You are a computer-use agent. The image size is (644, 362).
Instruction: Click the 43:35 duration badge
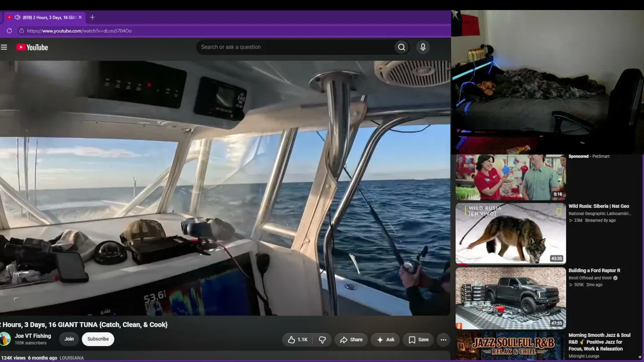(x=556, y=258)
